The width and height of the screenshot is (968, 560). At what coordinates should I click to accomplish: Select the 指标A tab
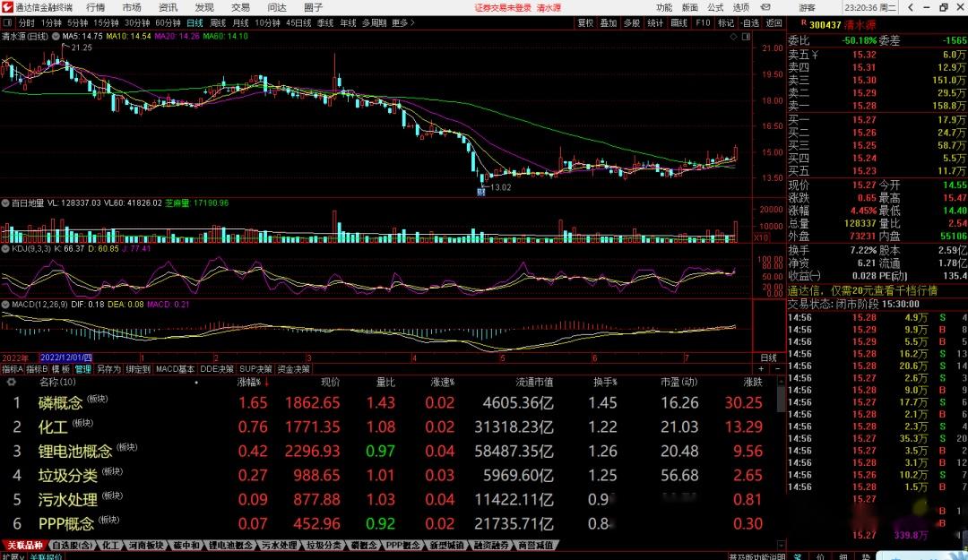click(13, 369)
